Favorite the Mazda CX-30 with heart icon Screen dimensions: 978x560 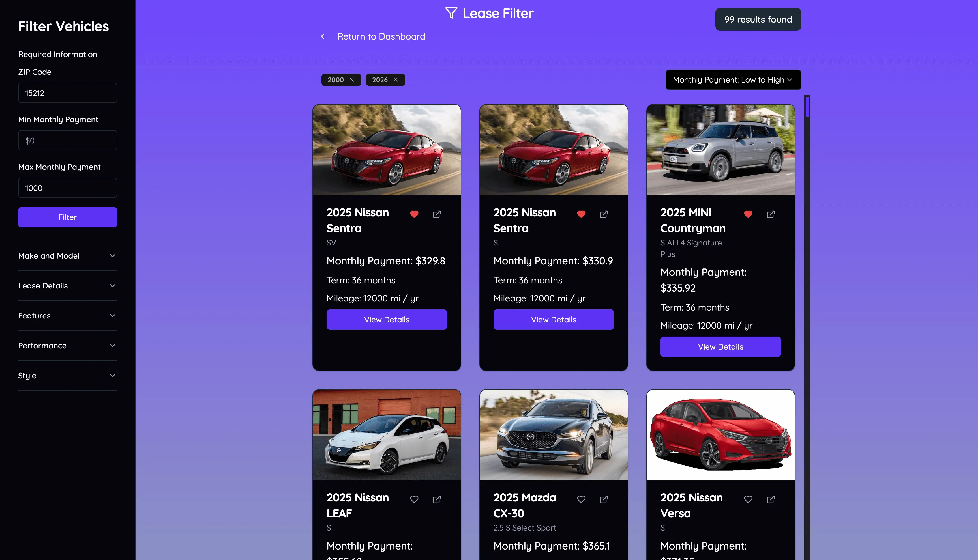point(581,499)
